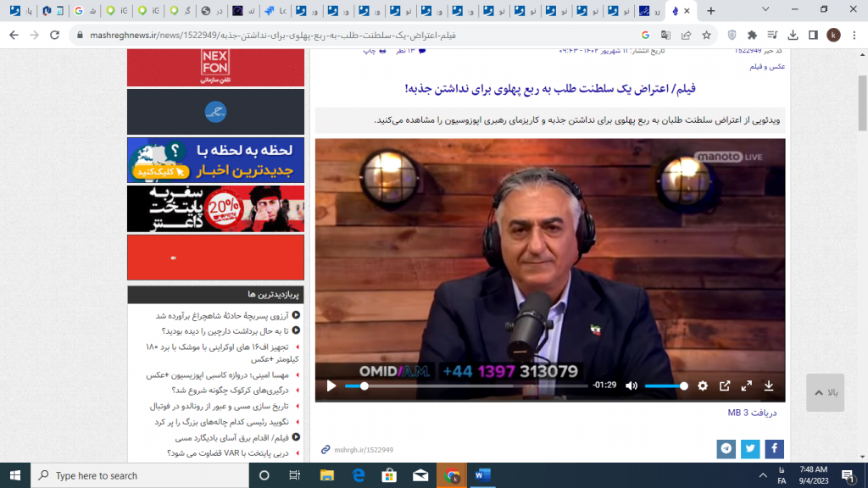Share the article on Twitter
Viewport: 868px width, 488px height.
(x=750, y=449)
